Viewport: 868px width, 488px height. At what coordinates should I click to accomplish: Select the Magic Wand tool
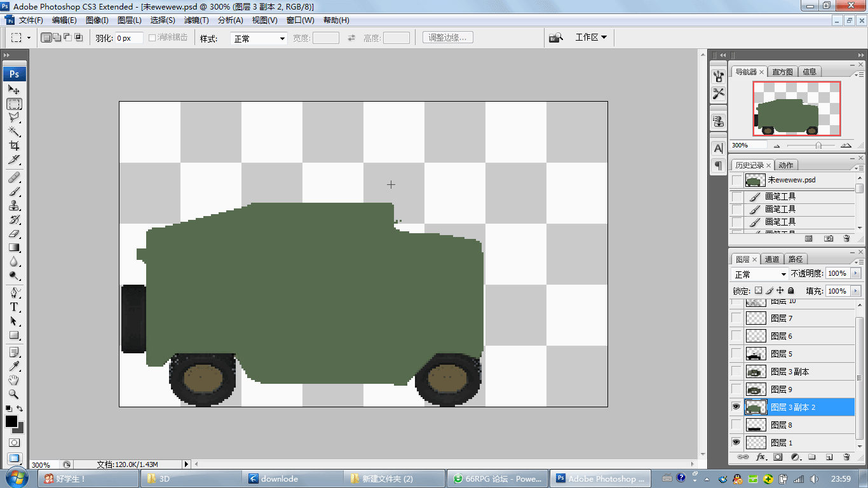point(14,132)
